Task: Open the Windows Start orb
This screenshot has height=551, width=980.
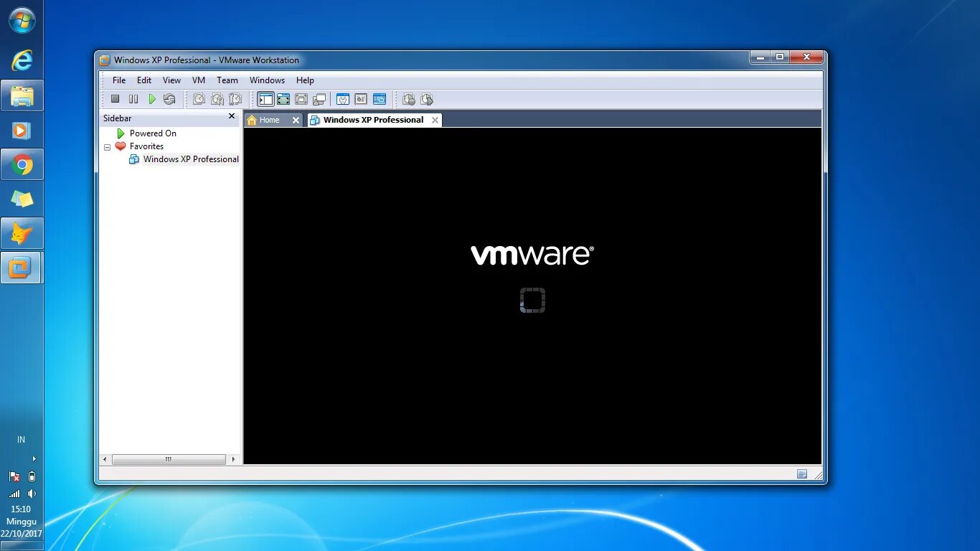Action: (x=22, y=20)
